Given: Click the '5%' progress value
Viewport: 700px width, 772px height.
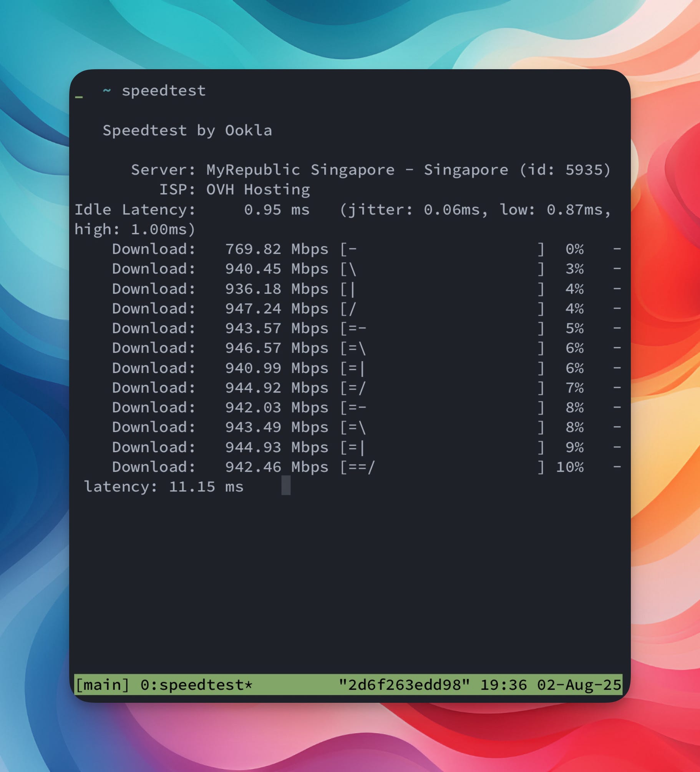Looking at the screenshot, I should [x=575, y=329].
